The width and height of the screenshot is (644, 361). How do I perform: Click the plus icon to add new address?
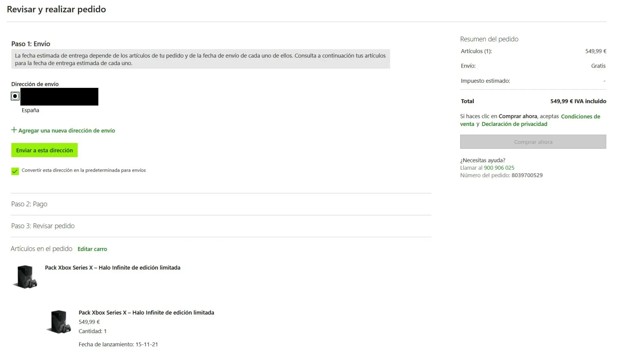click(x=14, y=130)
